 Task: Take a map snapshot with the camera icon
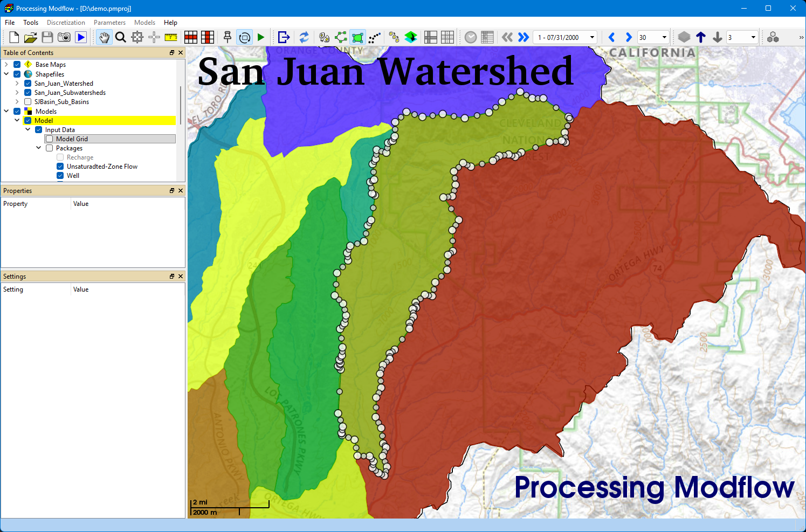(64, 37)
